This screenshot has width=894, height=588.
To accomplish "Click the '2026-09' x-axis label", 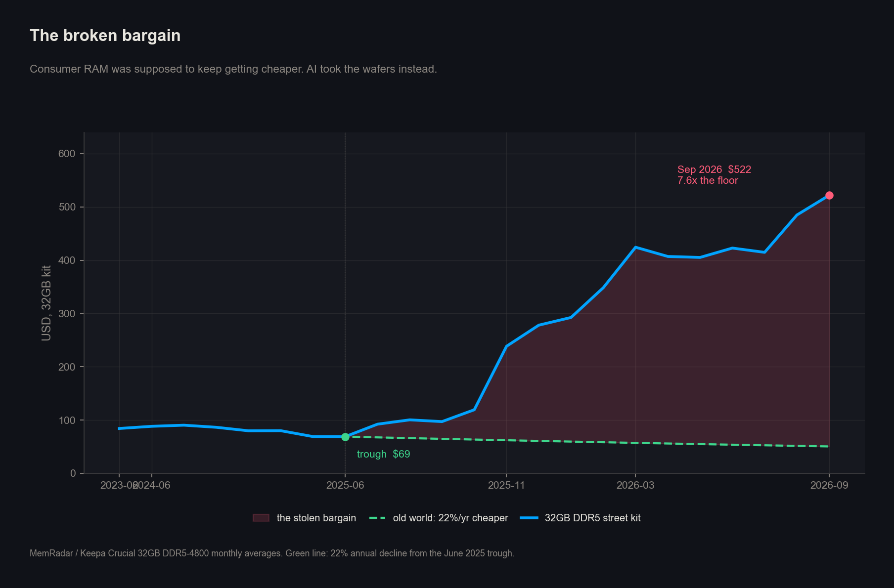I will click(x=829, y=485).
